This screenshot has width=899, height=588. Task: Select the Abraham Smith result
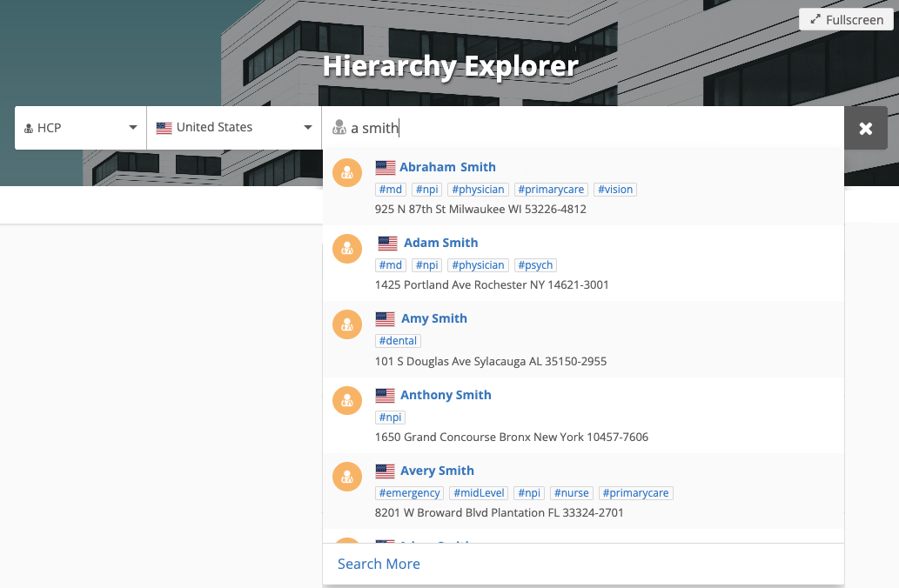tap(447, 167)
